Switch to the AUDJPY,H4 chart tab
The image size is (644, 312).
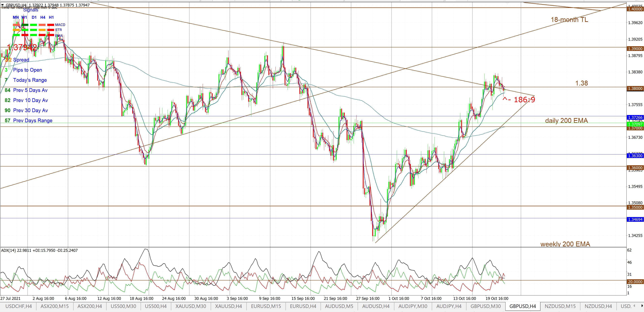coord(449,306)
